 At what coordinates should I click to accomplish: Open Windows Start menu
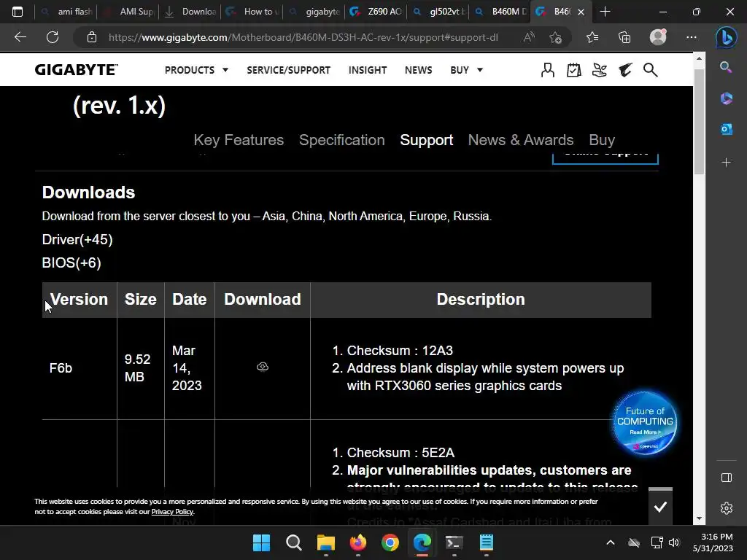click(261, 542)
